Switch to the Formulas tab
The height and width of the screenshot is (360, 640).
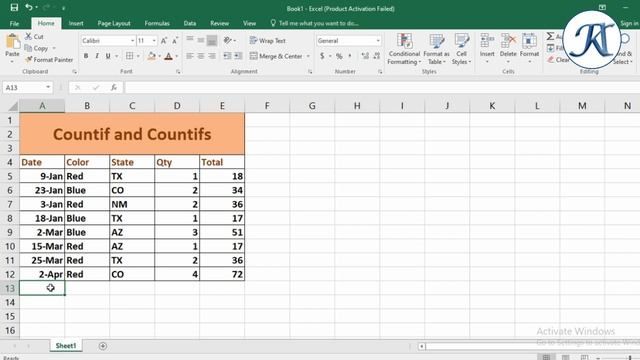(157, 23)
